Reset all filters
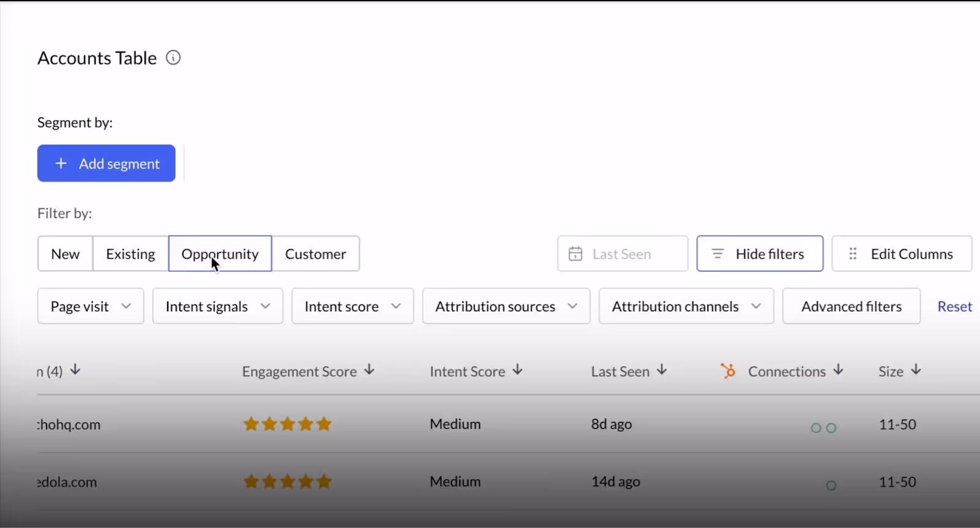Image resolution: width=980 pixels, height=528 pixels. 955,306
